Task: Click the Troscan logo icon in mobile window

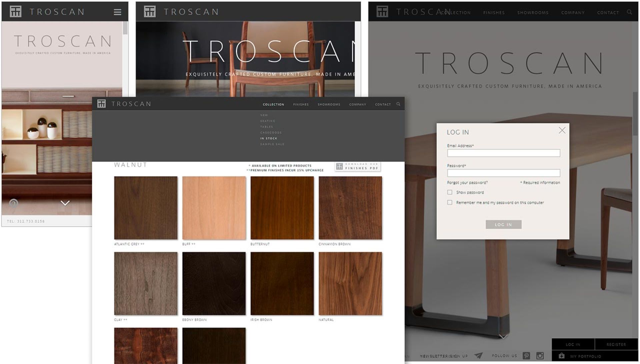Action: pyautogui.click(x=15, y=12)
